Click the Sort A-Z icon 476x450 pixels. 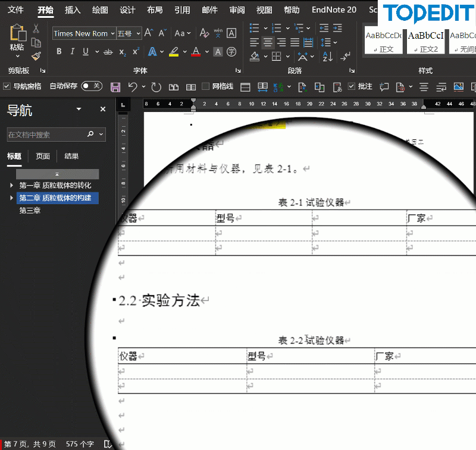click(328, 56)
